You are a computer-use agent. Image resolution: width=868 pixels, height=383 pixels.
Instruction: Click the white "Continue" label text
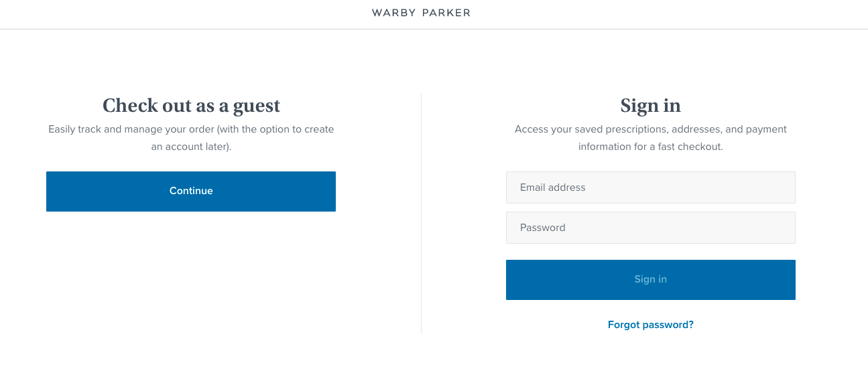[191, 191]
